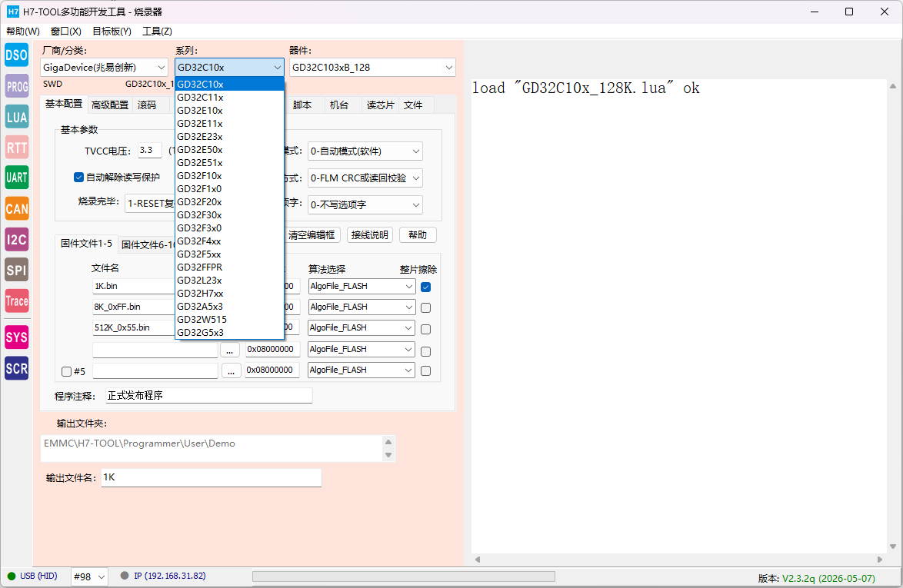Open the 0-自动模式(软件) dropdown
The image size is (903, 588).
tap(365, 151)
